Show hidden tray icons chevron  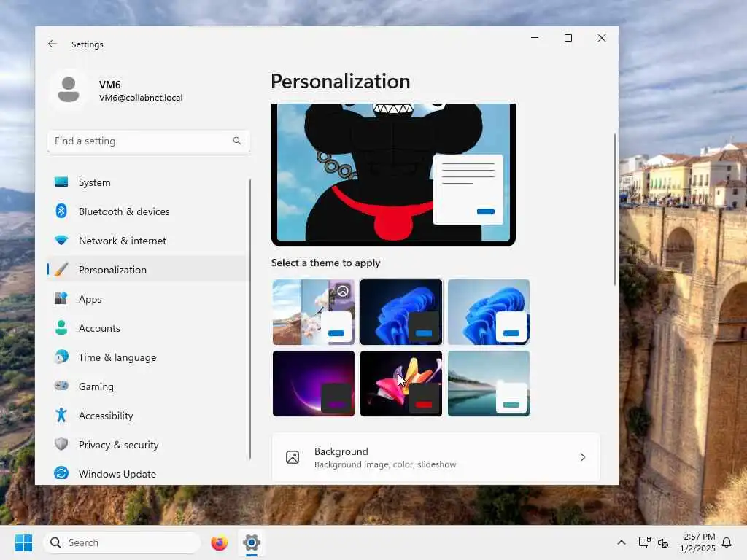622,542
